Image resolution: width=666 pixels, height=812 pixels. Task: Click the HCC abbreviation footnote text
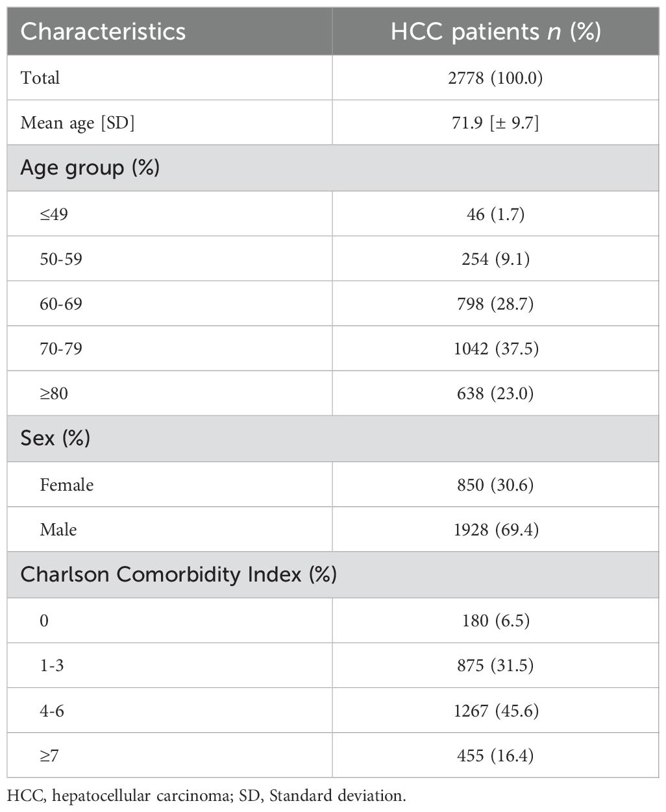tap(208, 795)
